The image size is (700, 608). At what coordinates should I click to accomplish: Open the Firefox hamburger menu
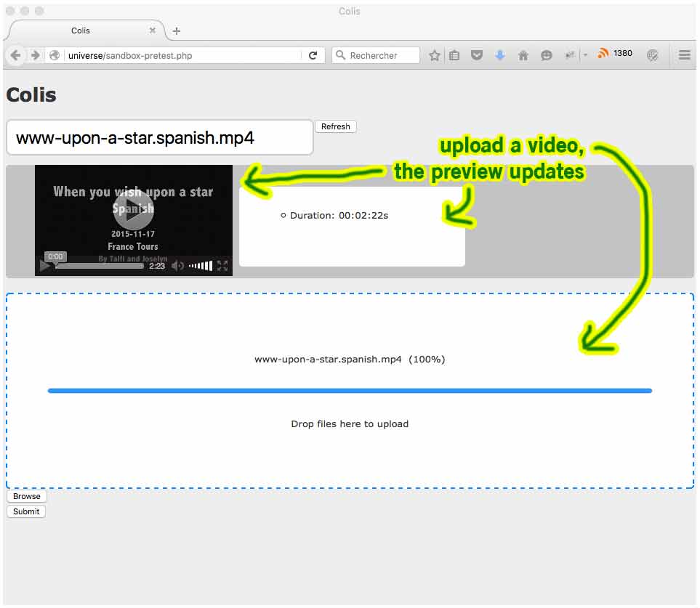(683, 54)
